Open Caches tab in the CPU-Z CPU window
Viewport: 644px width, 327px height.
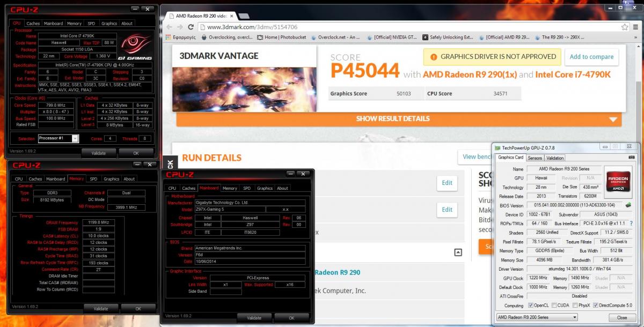click(x=33, y=24)
